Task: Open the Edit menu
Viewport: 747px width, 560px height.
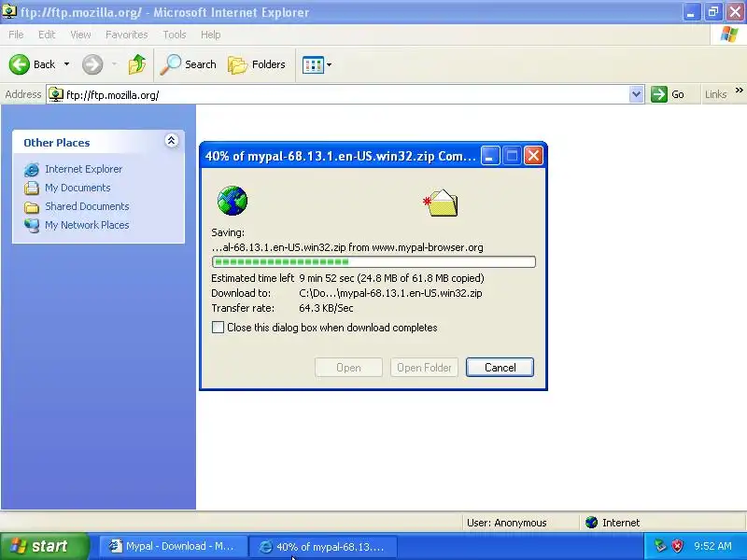Action: [47, 35]
